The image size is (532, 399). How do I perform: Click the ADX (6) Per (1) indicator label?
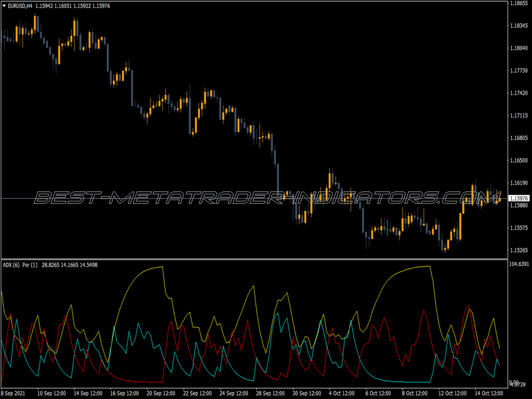[20, 265]
